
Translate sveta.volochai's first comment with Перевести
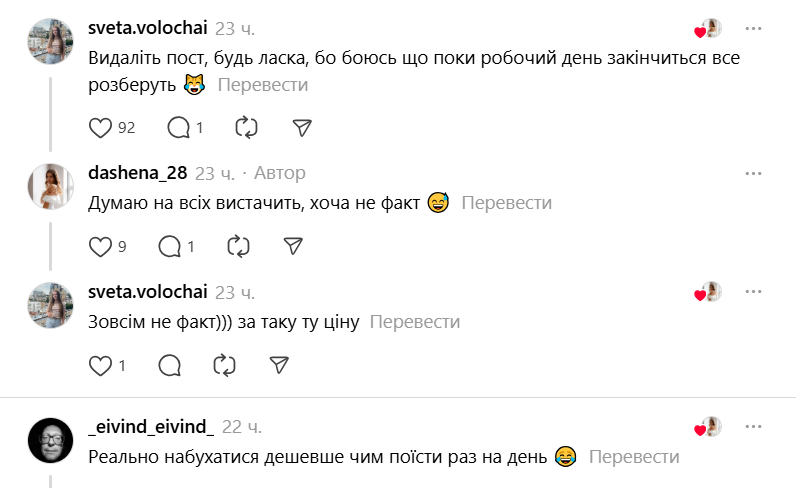[263, 85]
